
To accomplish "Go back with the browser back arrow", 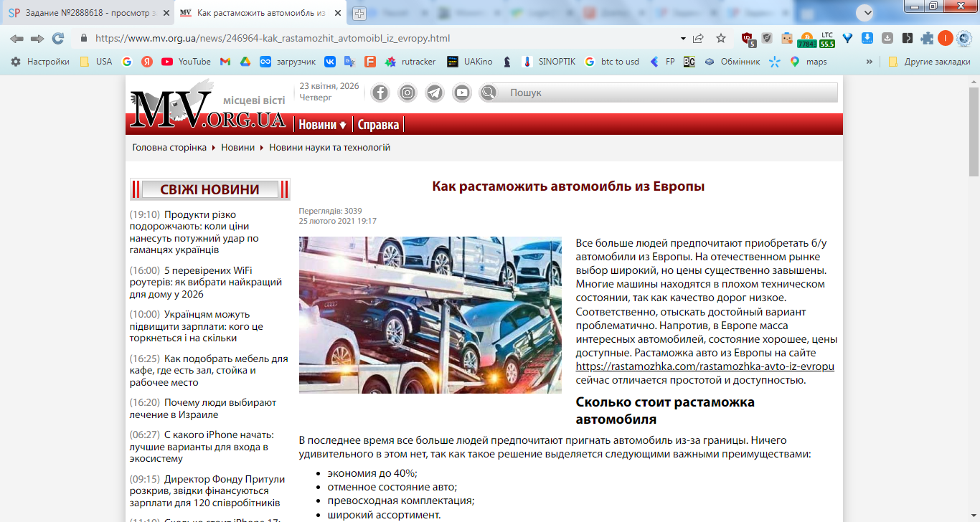I will point(17,39).
